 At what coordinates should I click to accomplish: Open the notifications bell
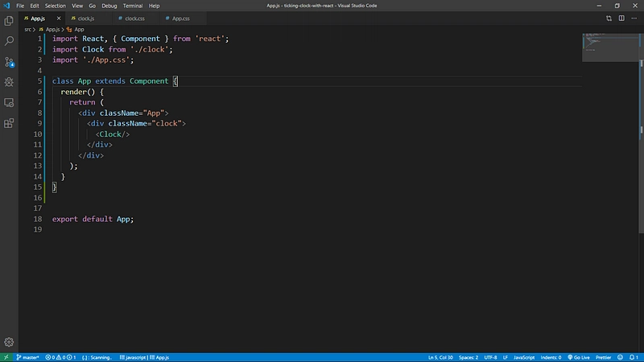point(634,357)
